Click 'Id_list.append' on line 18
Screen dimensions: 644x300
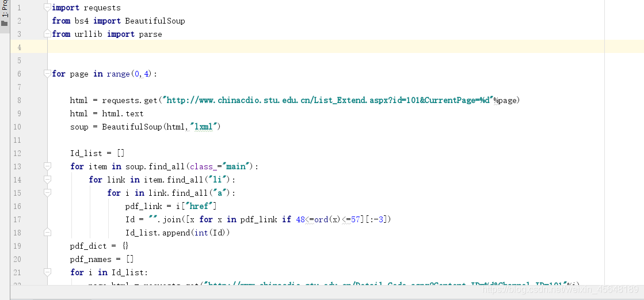tap(157, 233)
